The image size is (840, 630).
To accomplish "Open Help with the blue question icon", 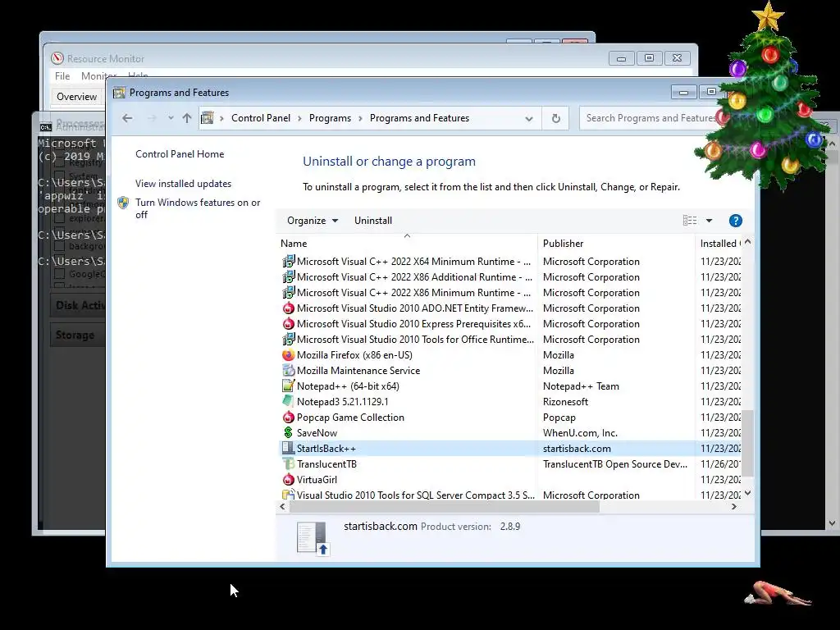I will pos(736,220).
